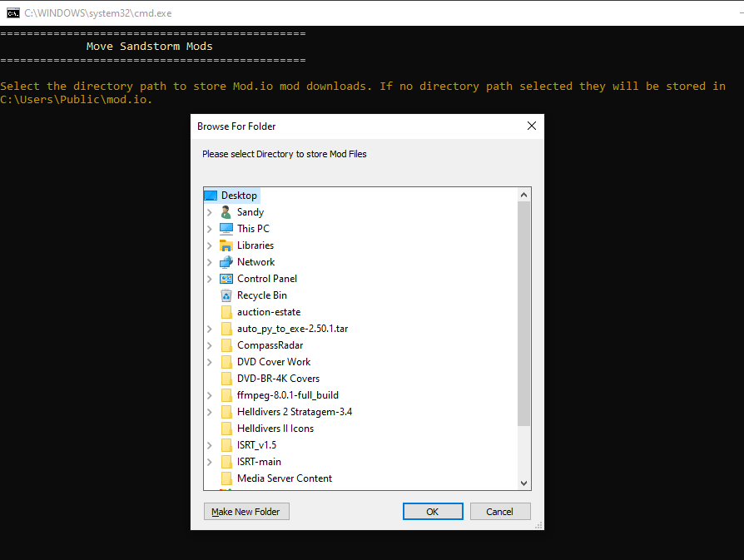Click the Media Server Content folder icon

click(x=227, y=478)
